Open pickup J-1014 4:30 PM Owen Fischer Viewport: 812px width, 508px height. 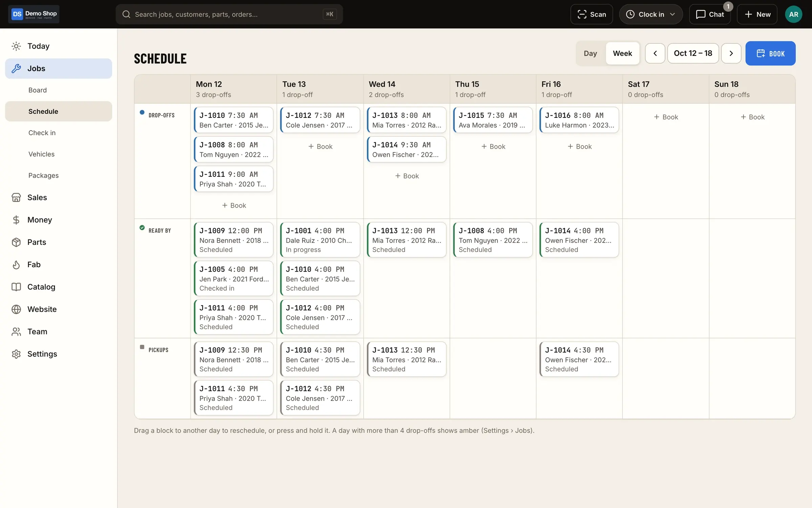(579, 359)
